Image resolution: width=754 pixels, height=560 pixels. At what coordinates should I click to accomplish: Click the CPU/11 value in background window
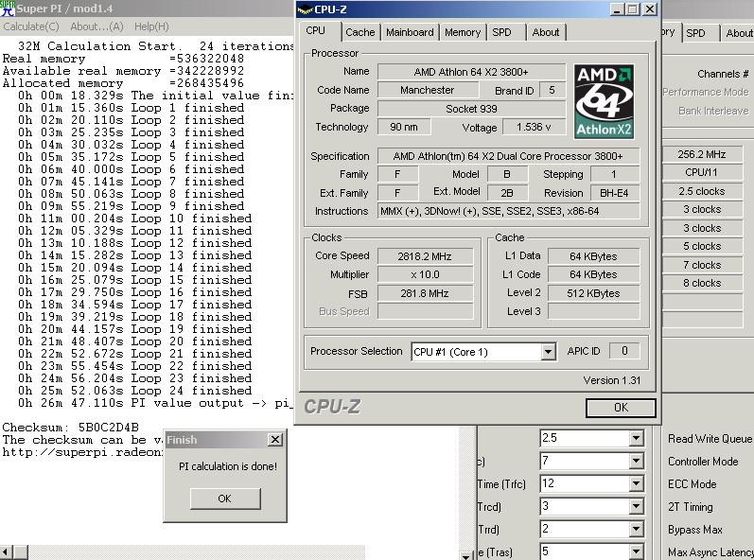point(702,172)
